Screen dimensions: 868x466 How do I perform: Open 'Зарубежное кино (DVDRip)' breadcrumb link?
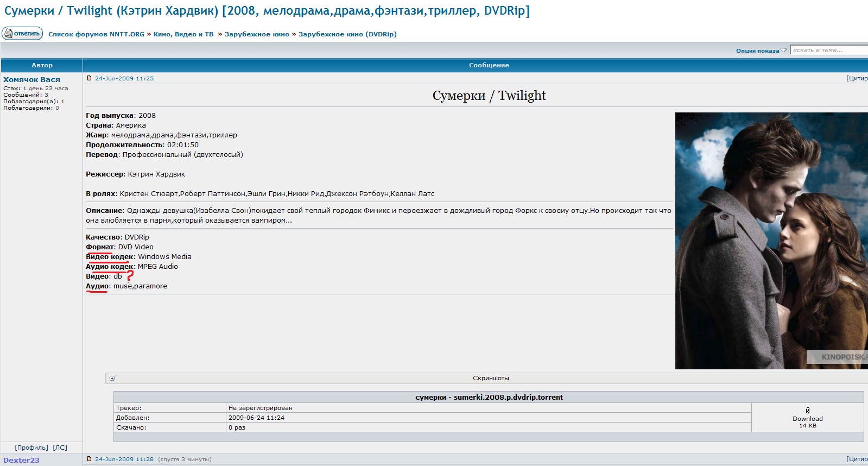(x=347, y=34)
